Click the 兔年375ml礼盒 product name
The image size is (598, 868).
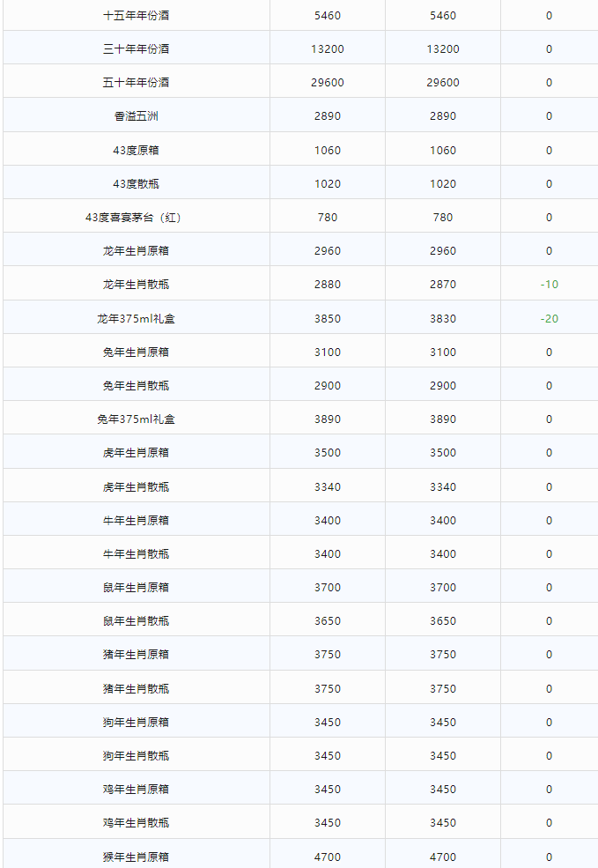point(137,419)
